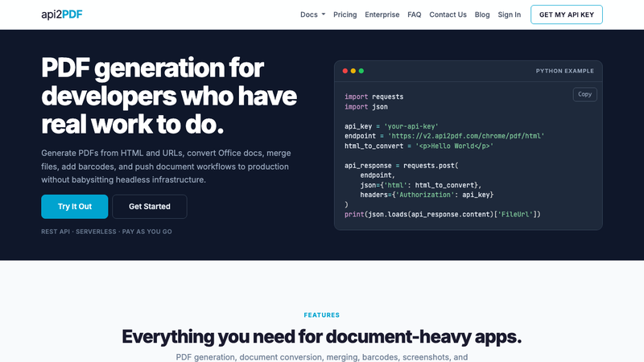The width and height of the screenshot is (644, 362).
Task: Click the print(json.loads line of code
Action: [443, 214]
